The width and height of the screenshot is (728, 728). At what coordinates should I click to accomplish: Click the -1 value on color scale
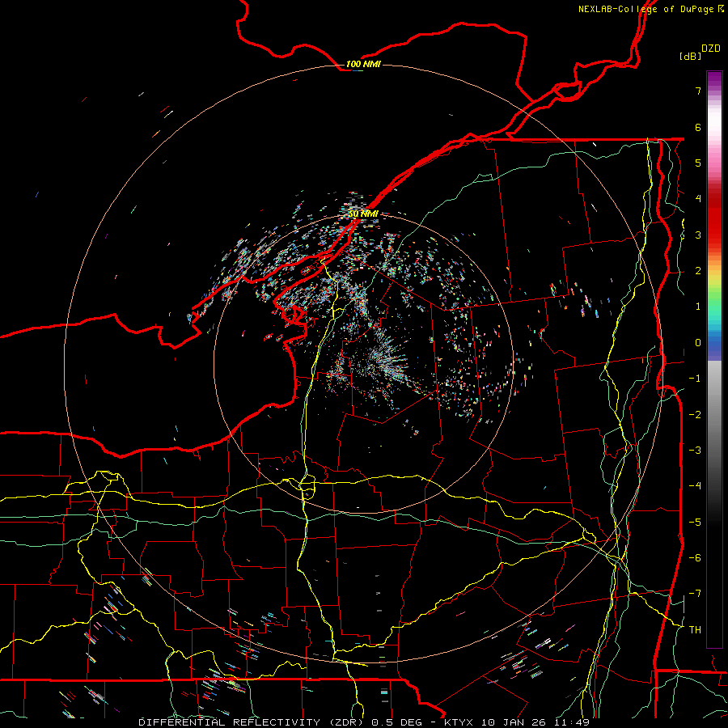click(695, 379)
